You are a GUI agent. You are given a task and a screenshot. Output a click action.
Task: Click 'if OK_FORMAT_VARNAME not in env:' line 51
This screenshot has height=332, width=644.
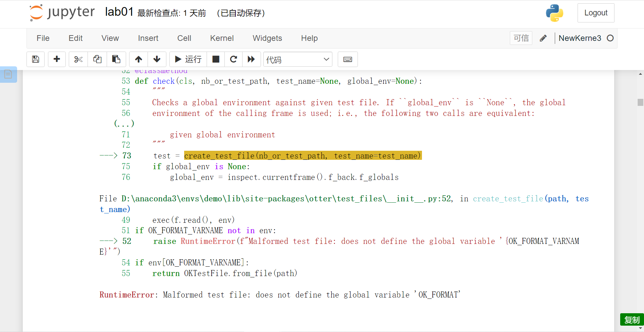pyautogui.click(x=205, y=230)
